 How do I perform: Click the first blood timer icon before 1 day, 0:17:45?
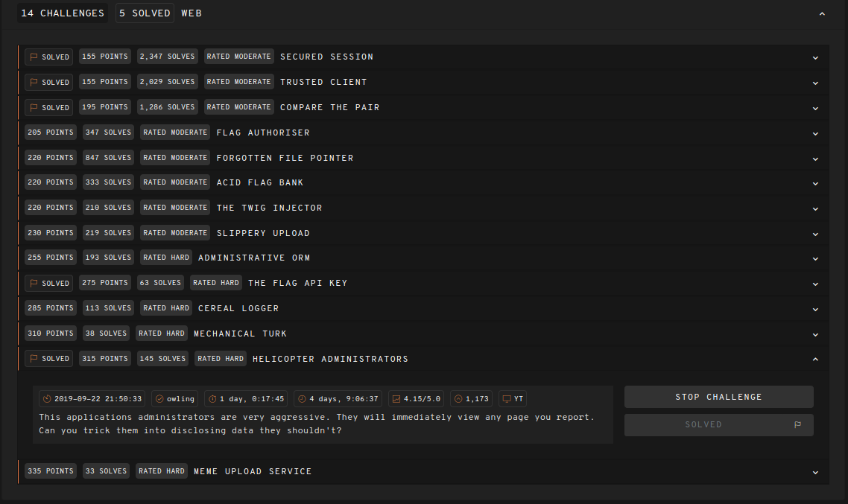[212, 398]
